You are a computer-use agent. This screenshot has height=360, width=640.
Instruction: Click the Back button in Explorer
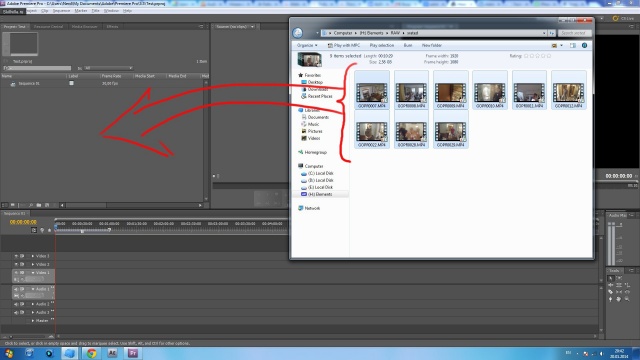point(298,33)
